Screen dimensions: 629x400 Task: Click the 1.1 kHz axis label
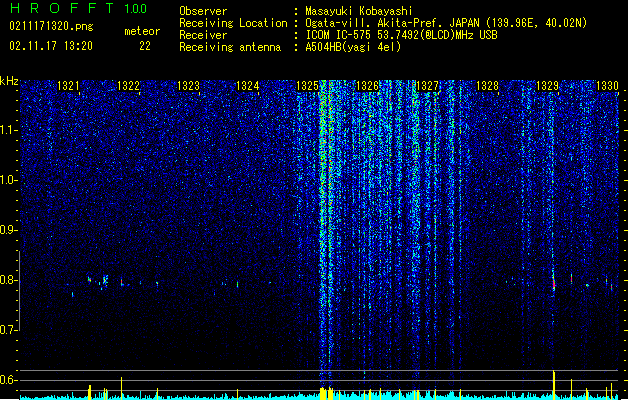[9, 130]
